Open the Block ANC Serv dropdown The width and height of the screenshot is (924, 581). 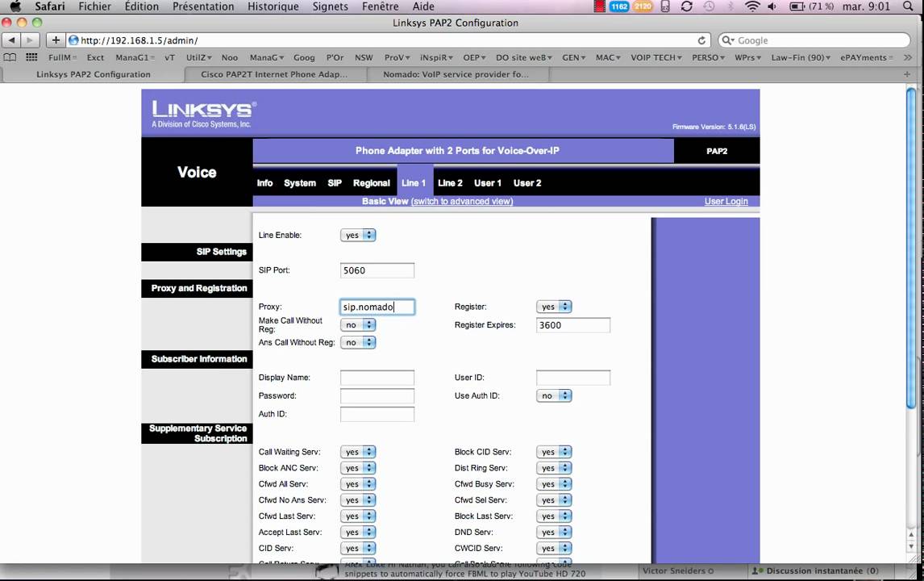tap(358, 468)
